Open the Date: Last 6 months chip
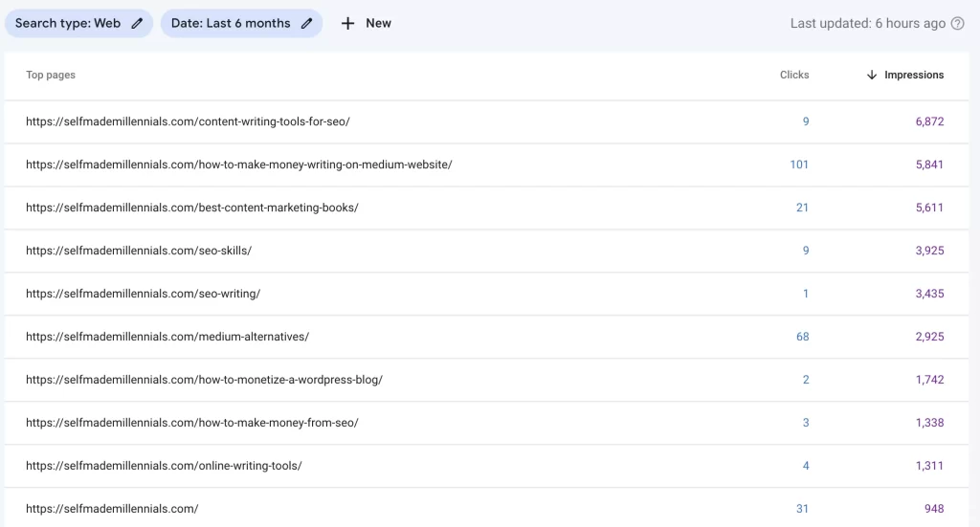This screenshot has width=980, height=527. coord(231,23)
